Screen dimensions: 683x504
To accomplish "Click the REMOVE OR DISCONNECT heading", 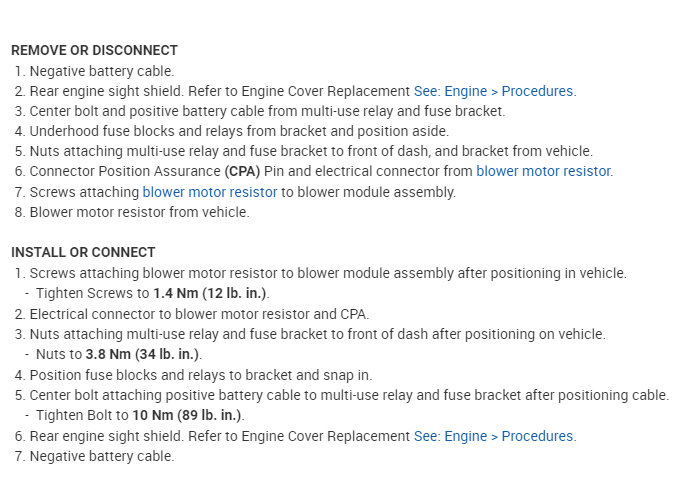I will [94, 50].
